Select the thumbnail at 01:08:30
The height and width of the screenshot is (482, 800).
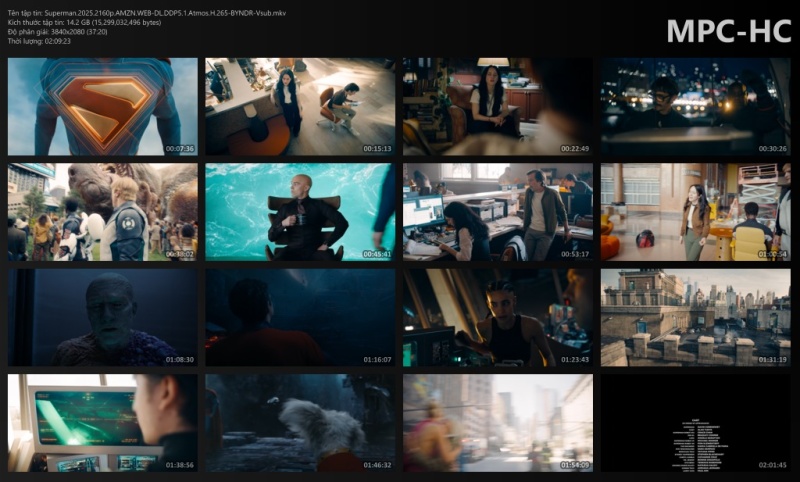click(103, 317)
